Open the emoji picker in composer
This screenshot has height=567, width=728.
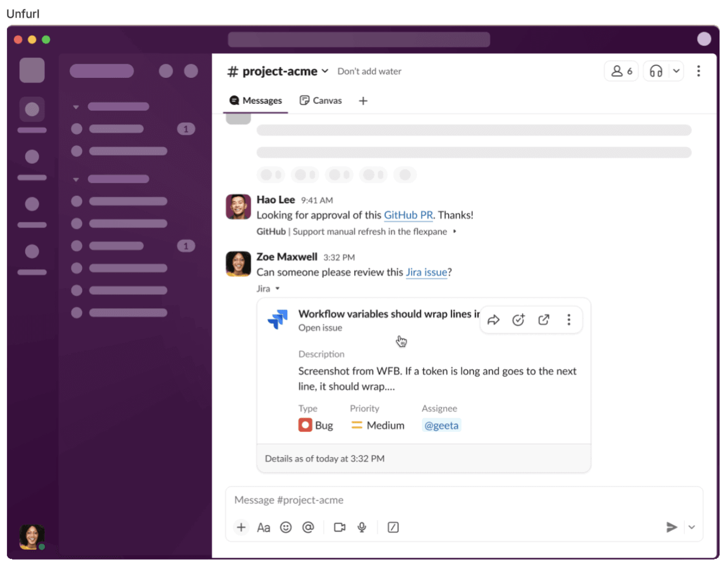[x=285, y=527]
